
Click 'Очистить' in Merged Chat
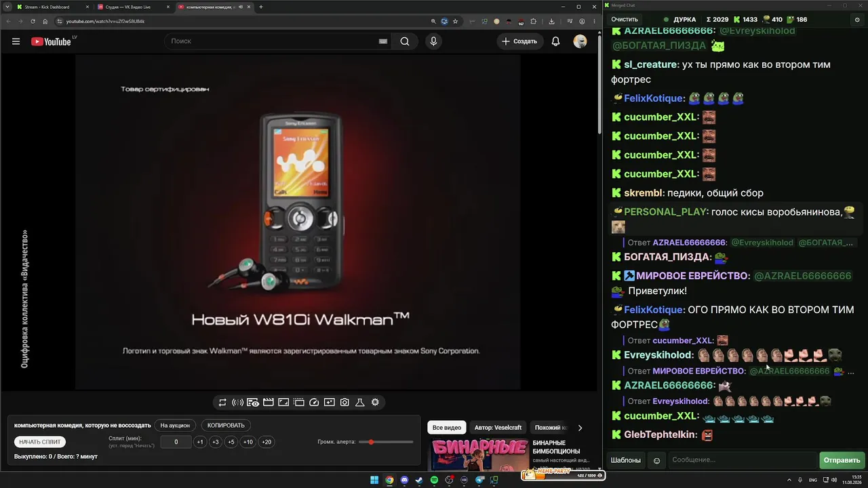(625, 20)
